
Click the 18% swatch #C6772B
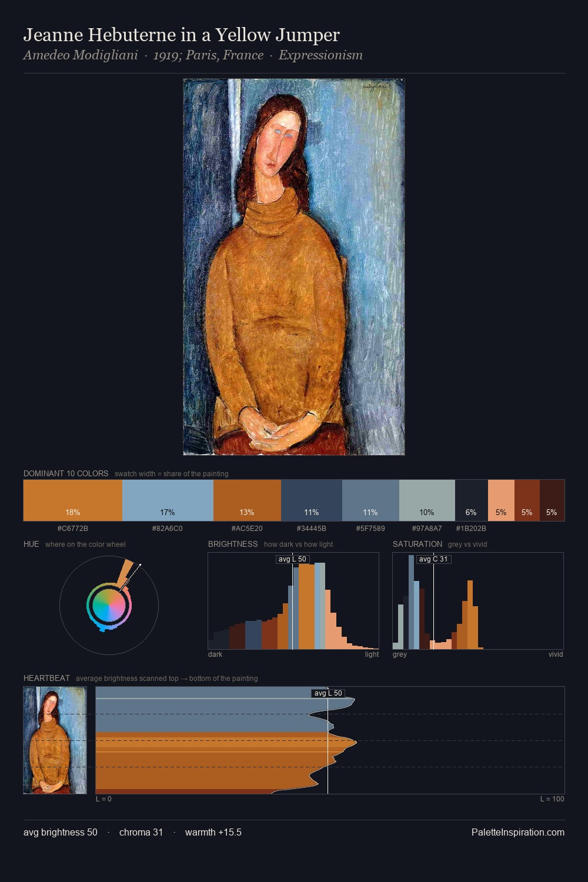[x=73, y=500]
